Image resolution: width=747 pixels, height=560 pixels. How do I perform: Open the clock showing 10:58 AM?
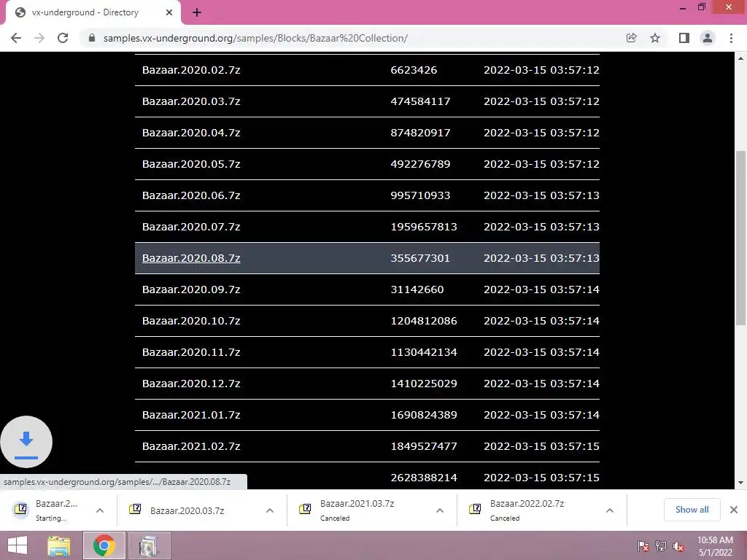(715, 546)
